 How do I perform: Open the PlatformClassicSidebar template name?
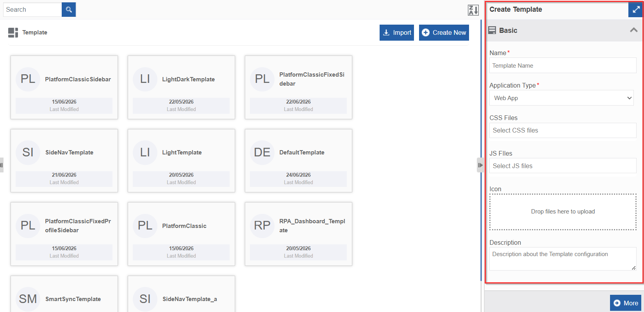(x=78, y=79)
